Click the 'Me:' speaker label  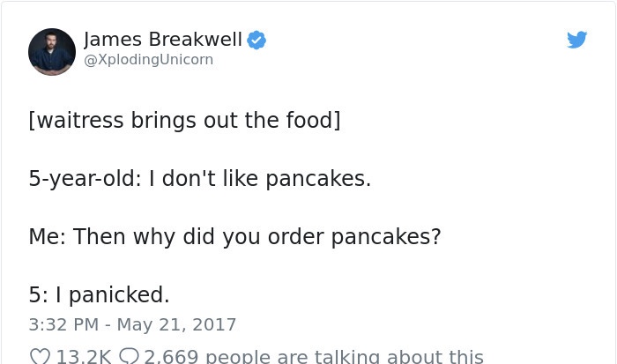[48, 237]
